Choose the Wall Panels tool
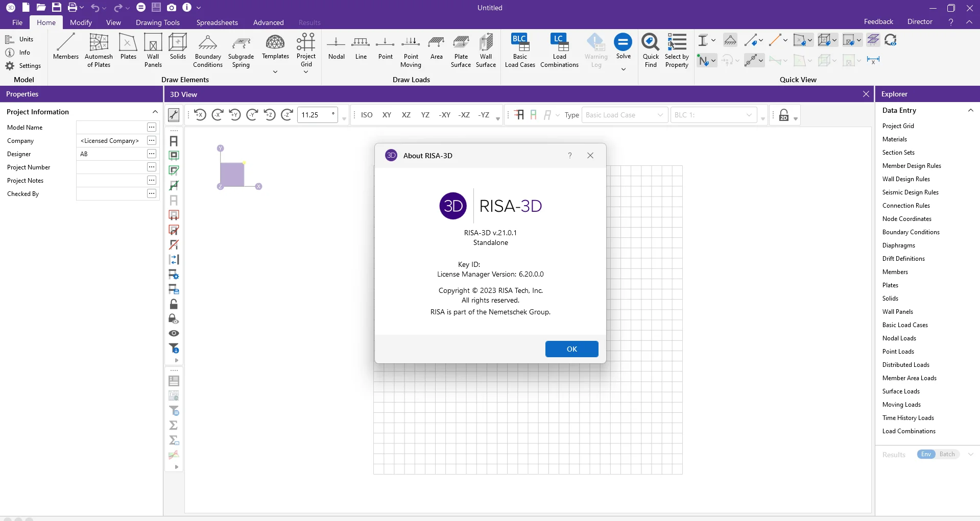The image size is (980, 521). click(x=153, y=51)
